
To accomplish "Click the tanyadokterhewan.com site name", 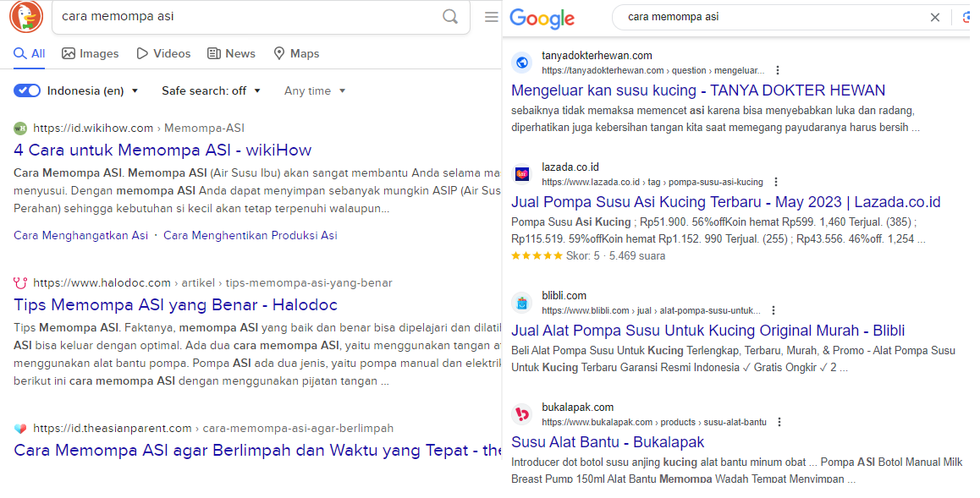I will pos(597,56).
